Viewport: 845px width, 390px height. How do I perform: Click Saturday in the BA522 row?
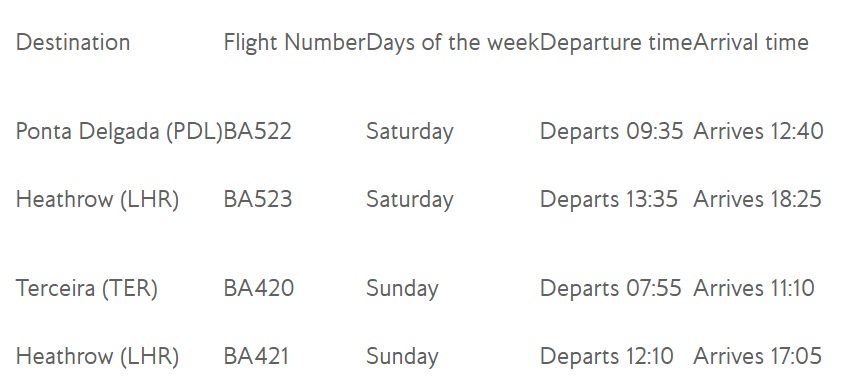pos(410,132)
